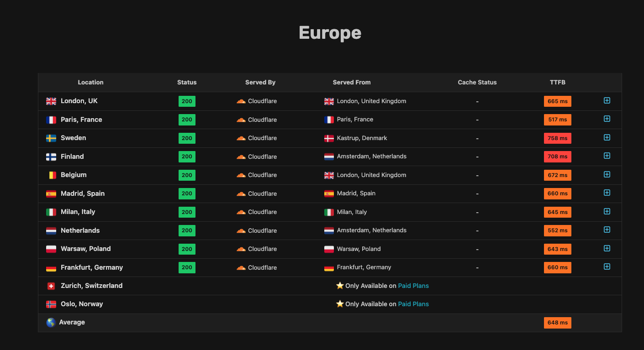Click the Location column header

click(90, 83)
